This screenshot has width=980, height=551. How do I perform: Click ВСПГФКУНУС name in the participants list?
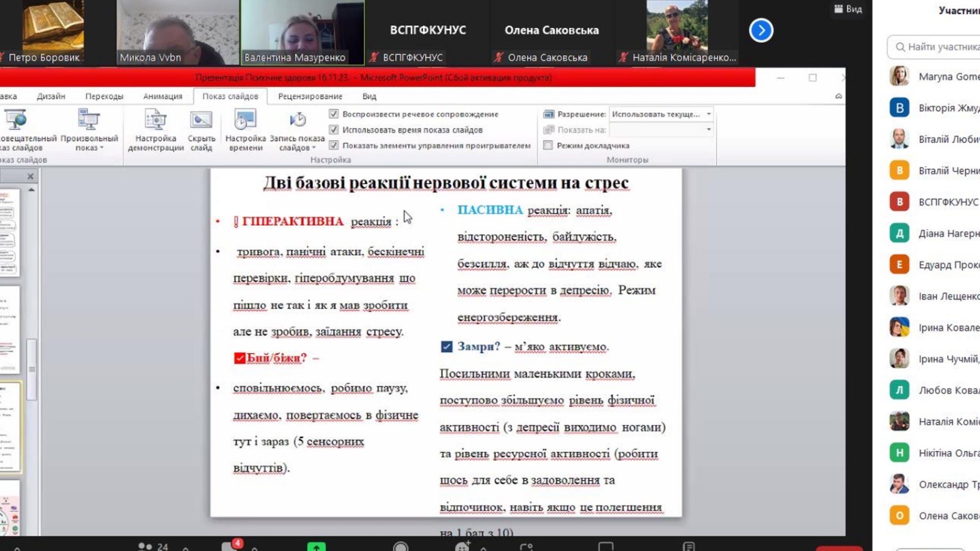pos(949,202)
